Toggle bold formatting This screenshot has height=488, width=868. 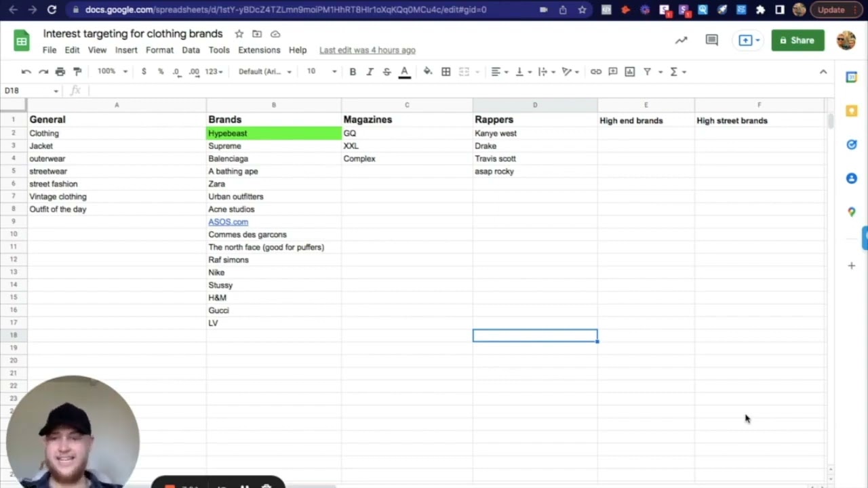[353, 72]
